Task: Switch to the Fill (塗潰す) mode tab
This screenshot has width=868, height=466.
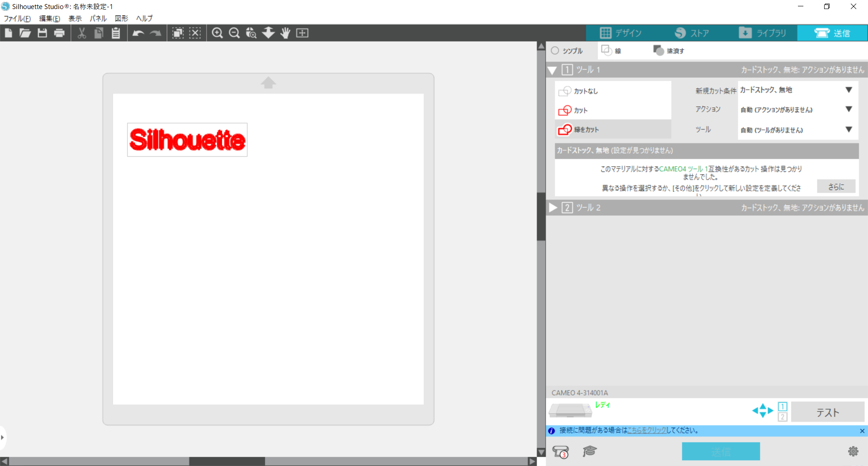Action: [x=669, y=51]
